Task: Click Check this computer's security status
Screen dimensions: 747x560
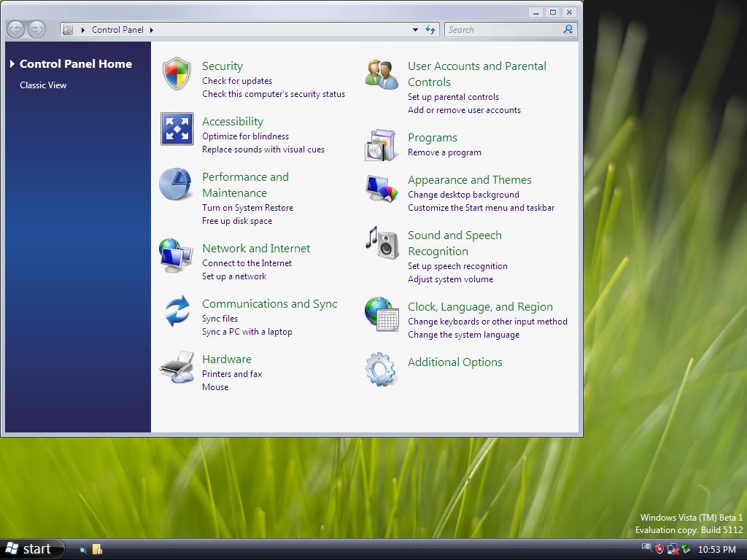Action: [274, 94]
